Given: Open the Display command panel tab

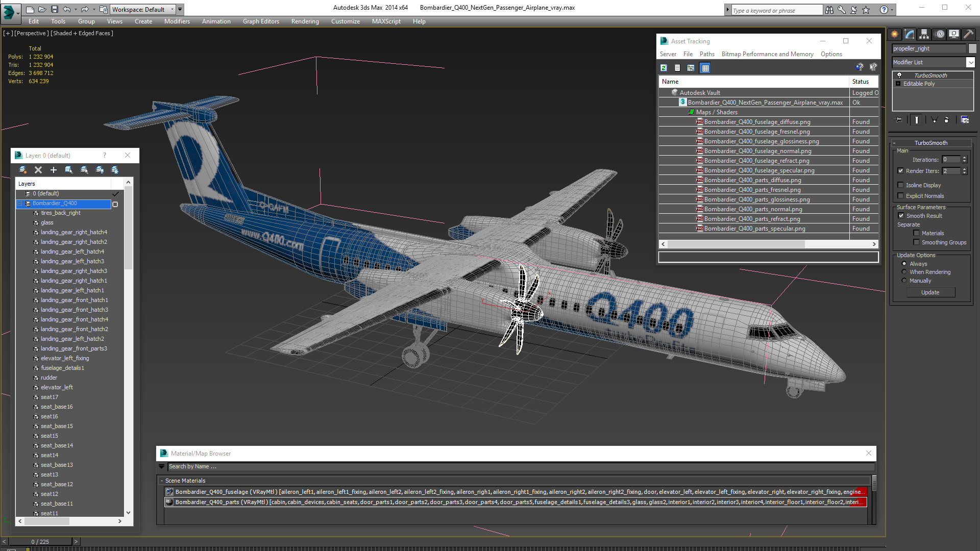Looking at the screenshot, I should click(x=953, y=34).
